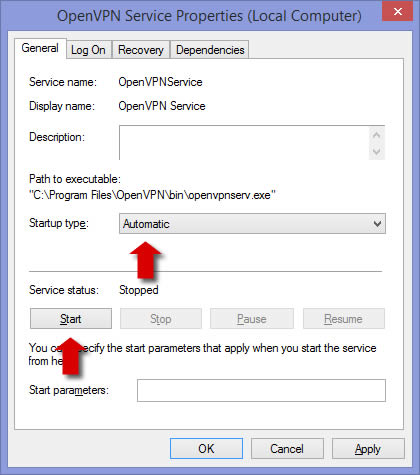Switch to the Dependencies tab

click(210, 50)
